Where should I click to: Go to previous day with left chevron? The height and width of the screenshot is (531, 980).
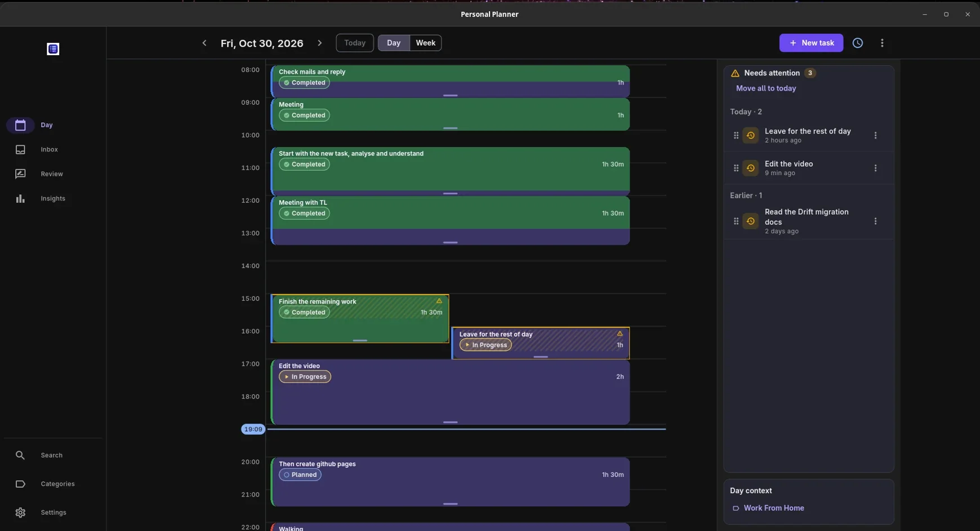[x=204, y=43]
